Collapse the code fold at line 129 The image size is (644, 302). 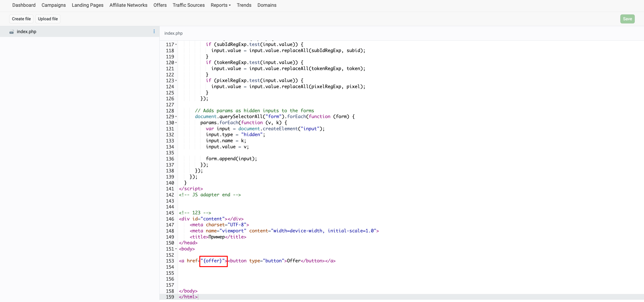(176, 117)
